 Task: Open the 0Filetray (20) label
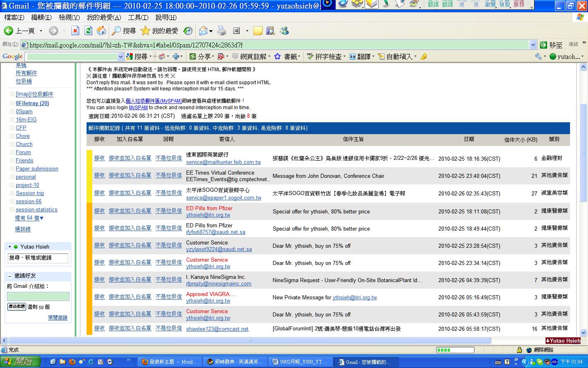point(32,103)
